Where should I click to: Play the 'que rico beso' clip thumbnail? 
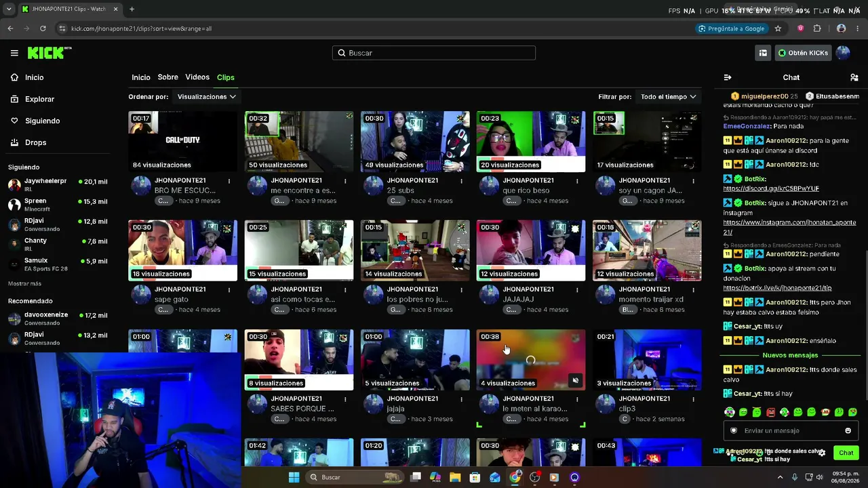[531, 142]
